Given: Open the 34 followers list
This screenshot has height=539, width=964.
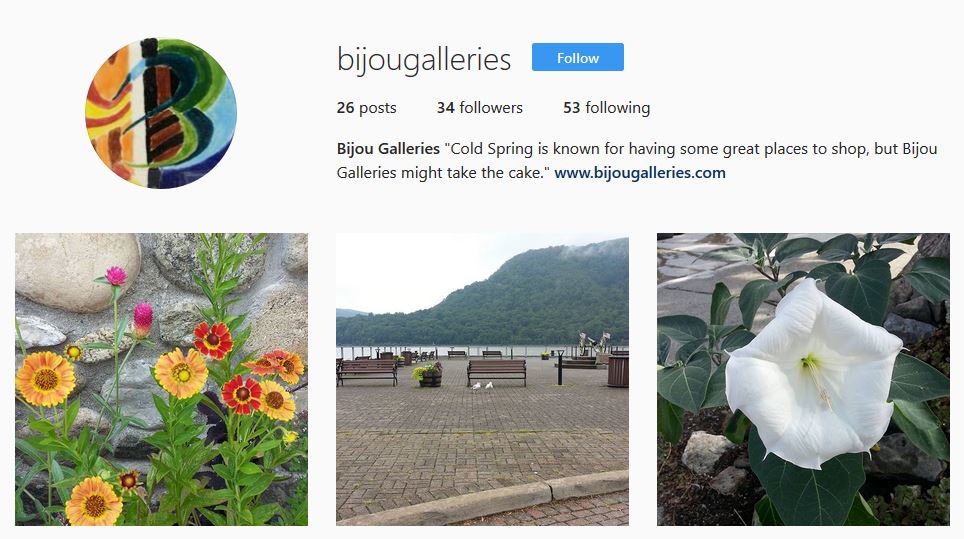Looking at the screenshot, I should tap(480, 108).
